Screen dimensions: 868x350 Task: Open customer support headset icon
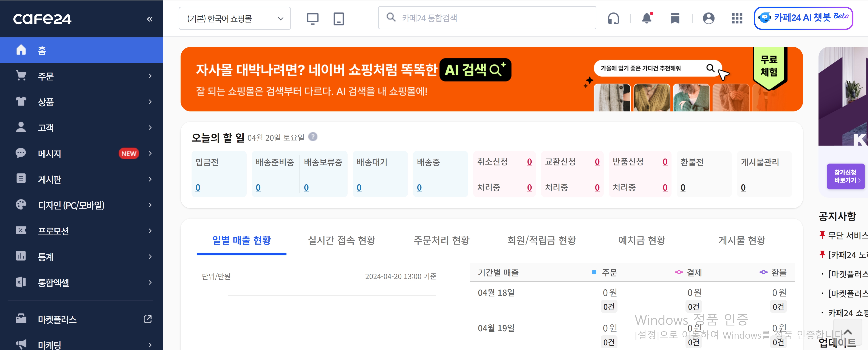coord(613,18)
